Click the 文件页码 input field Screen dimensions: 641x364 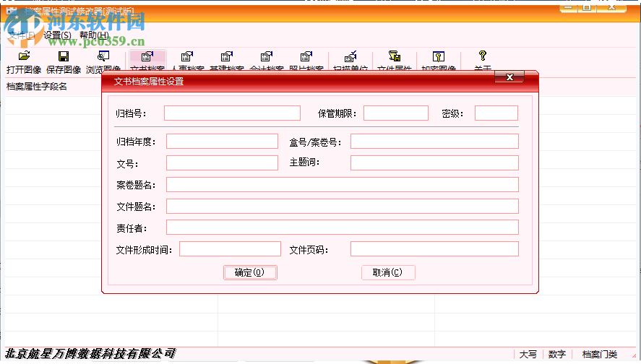434,249
